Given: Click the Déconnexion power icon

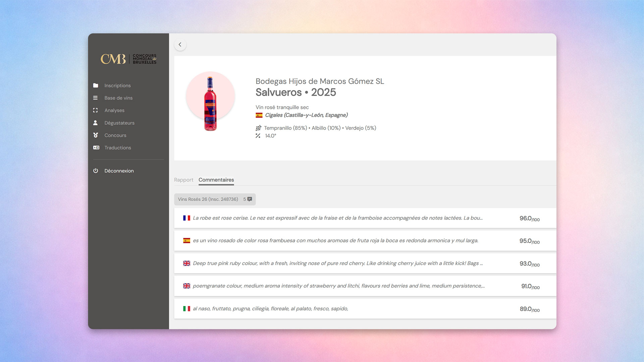Looking at the screenshot, I should click(x=96, y=171).
